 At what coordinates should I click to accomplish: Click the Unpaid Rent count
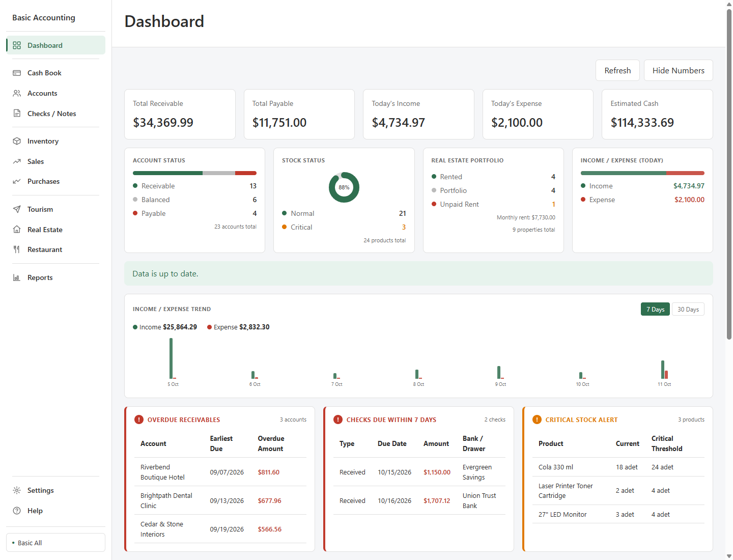pos(553,204)
